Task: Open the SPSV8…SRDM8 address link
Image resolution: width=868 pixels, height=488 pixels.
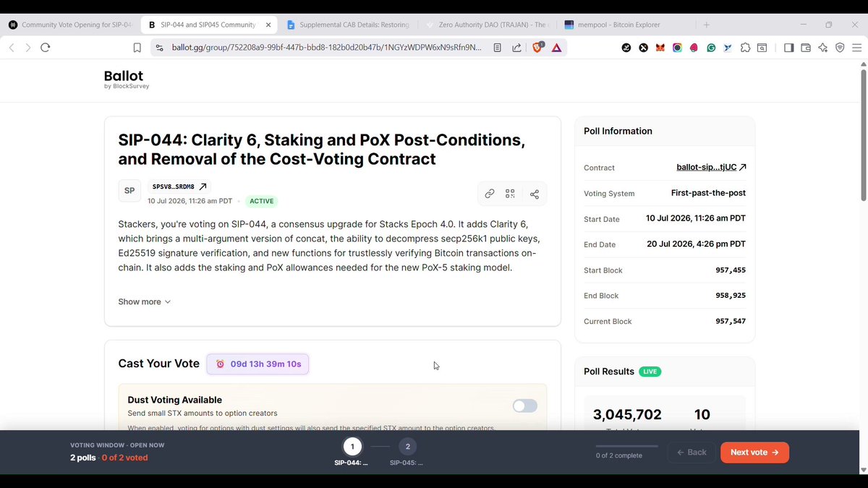Action: pos(179,187)
